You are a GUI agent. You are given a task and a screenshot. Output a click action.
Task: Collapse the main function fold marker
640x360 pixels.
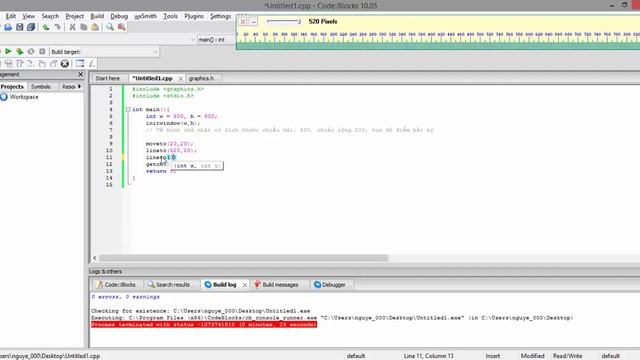pyautogui.click(x=128, y=109)
